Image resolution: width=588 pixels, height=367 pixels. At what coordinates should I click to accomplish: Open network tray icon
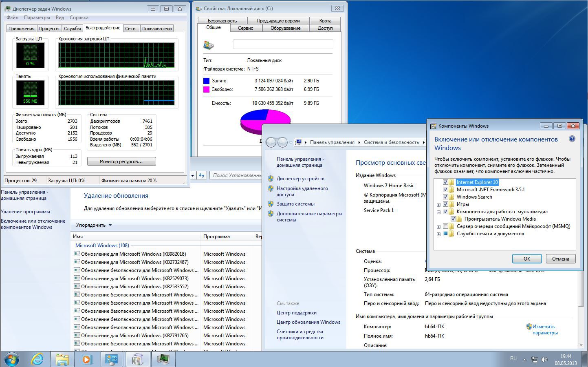pos(534,360)
